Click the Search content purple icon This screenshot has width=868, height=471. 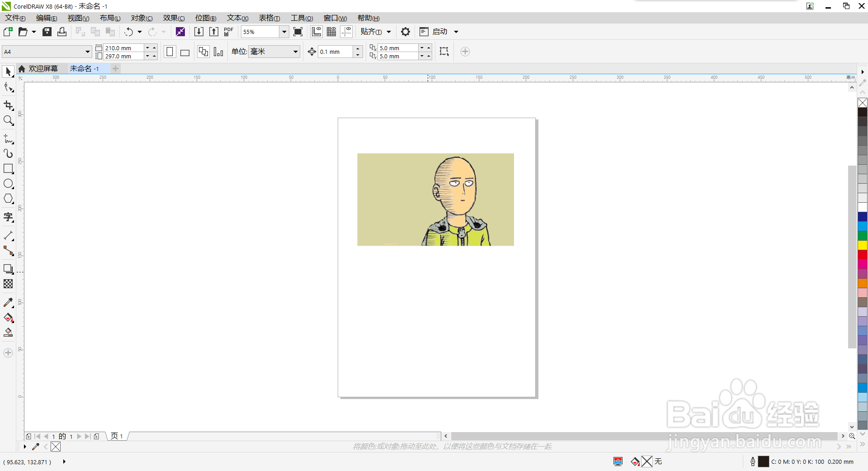180,32
